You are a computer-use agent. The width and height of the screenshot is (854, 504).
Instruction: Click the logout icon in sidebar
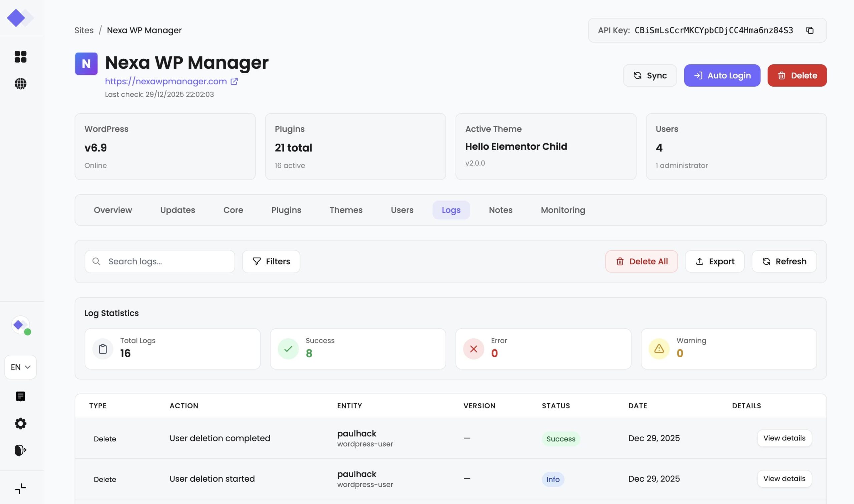[x=20, y=450]
